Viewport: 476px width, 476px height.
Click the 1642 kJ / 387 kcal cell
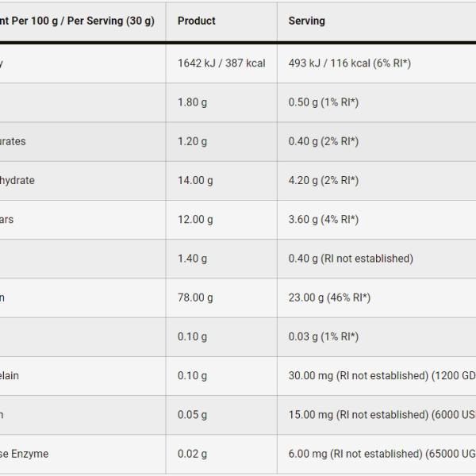[221, 63]
